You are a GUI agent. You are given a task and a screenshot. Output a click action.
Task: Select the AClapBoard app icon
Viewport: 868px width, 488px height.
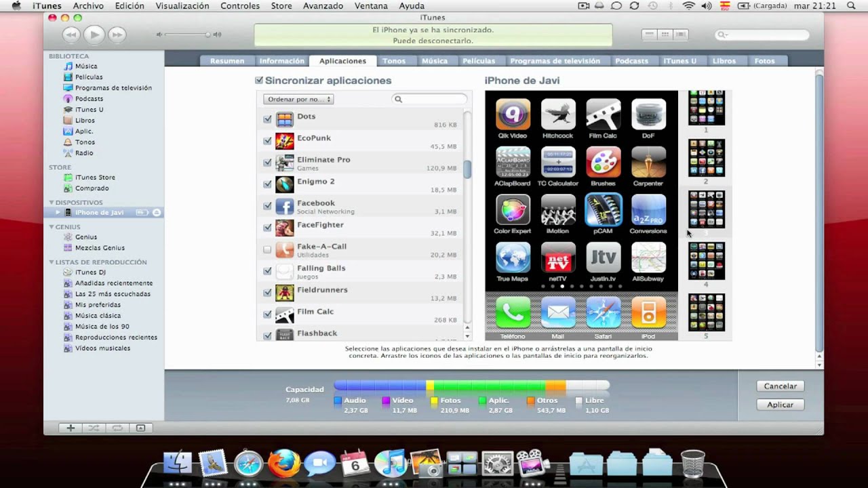point(513,162)
